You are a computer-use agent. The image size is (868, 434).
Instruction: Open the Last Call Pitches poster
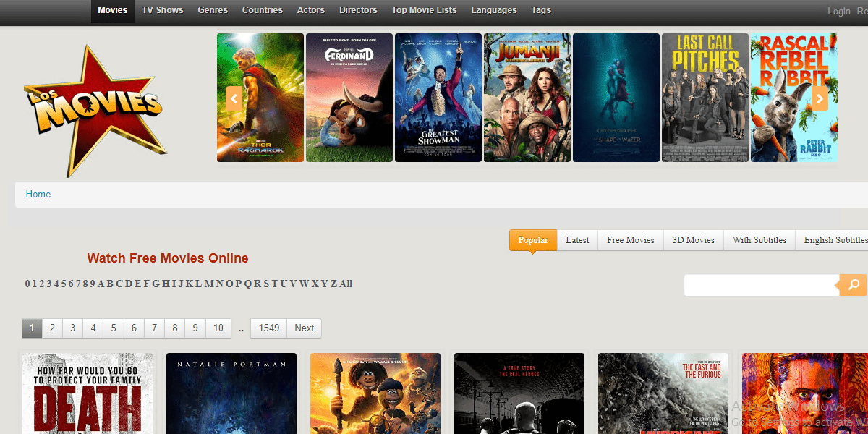(705, 98)
